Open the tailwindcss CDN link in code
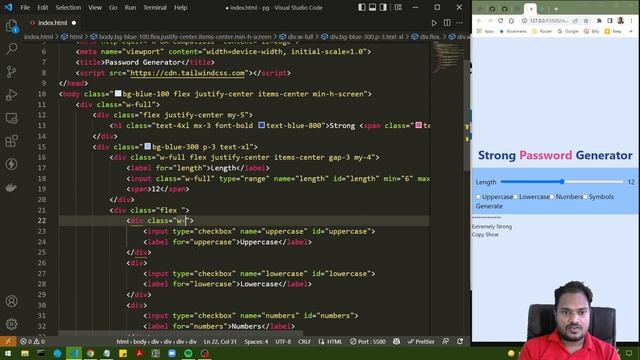Image resolution: width=640 pixels, height=360 pixels. (187, 73)
